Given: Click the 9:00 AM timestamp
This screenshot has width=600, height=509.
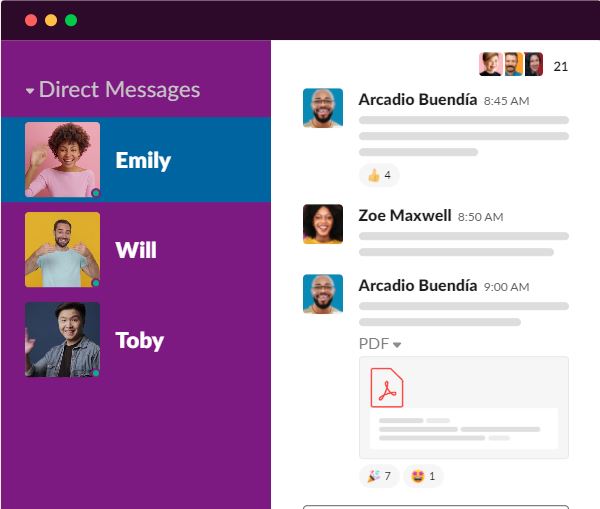Looking at the screenshot, I should click(506, 287).
